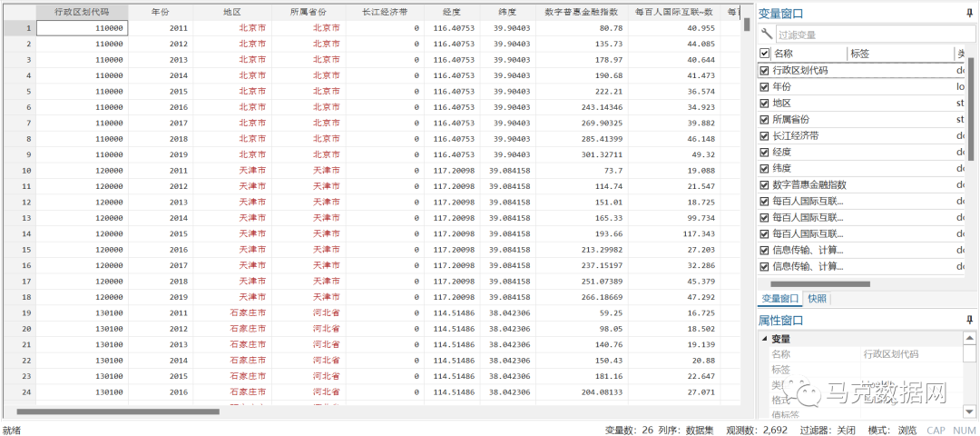Select row number 1 header

click(x=18, y=28)
